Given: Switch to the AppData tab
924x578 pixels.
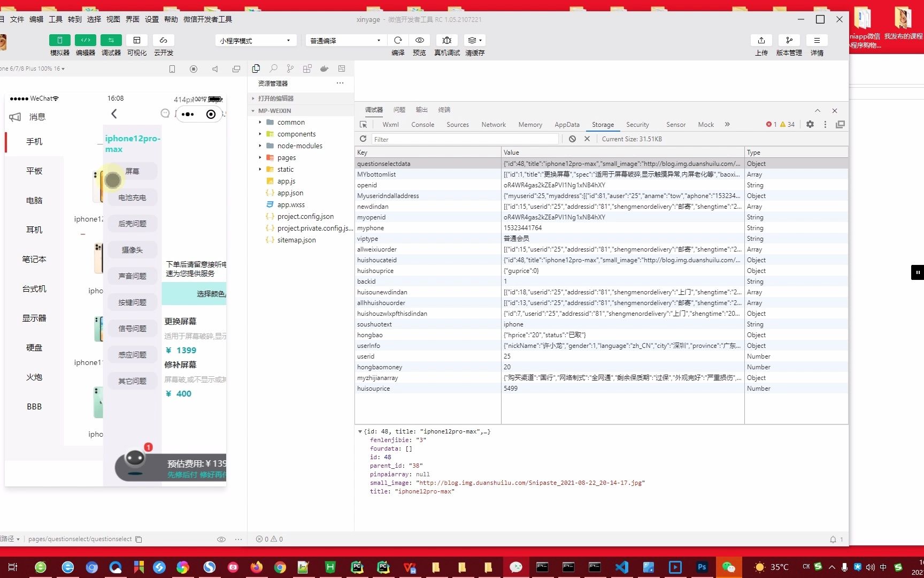Looking at the screenshot, I should pyautogui.click(x=567, y=125).
